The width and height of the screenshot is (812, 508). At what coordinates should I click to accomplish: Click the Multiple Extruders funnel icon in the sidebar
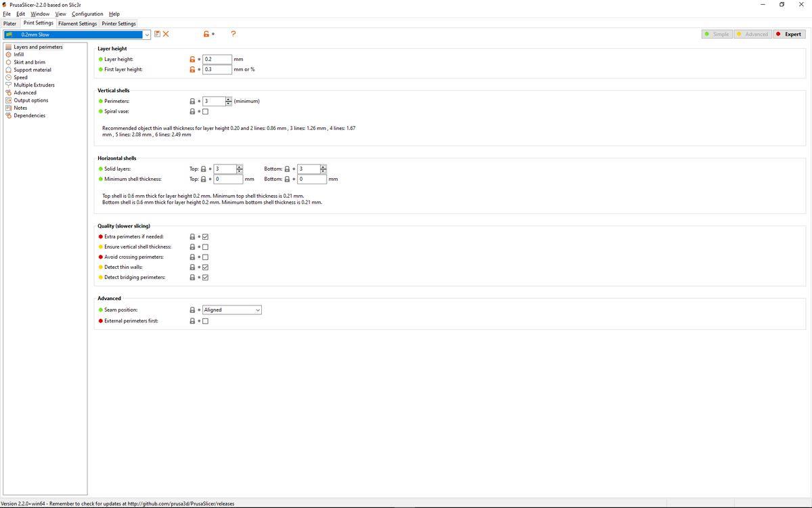click(x=8, y=85)
